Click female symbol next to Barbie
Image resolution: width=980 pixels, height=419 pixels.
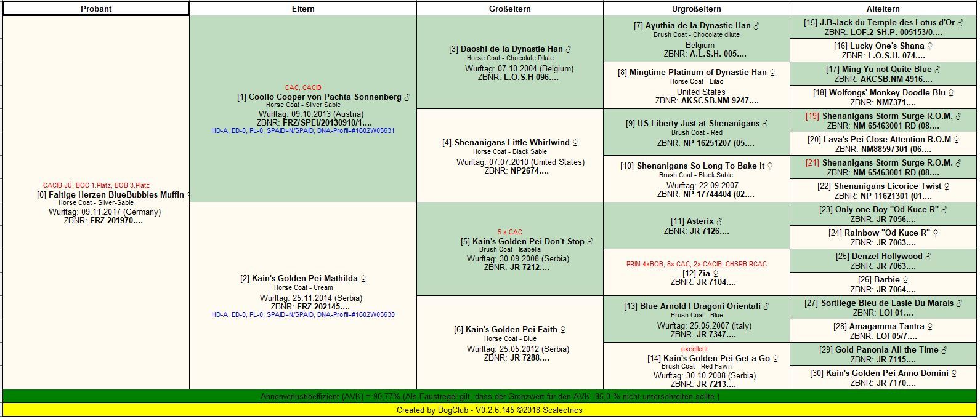point(905,280)
